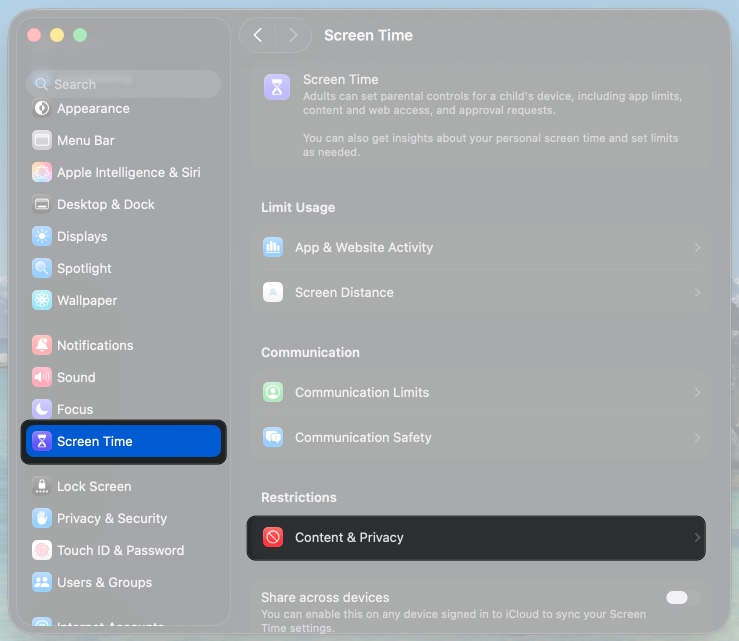Image resolution: width=739 pixels, height=641 pixels.
Task: Click the Search field in sidebar
Action: (x=125, y=84)
